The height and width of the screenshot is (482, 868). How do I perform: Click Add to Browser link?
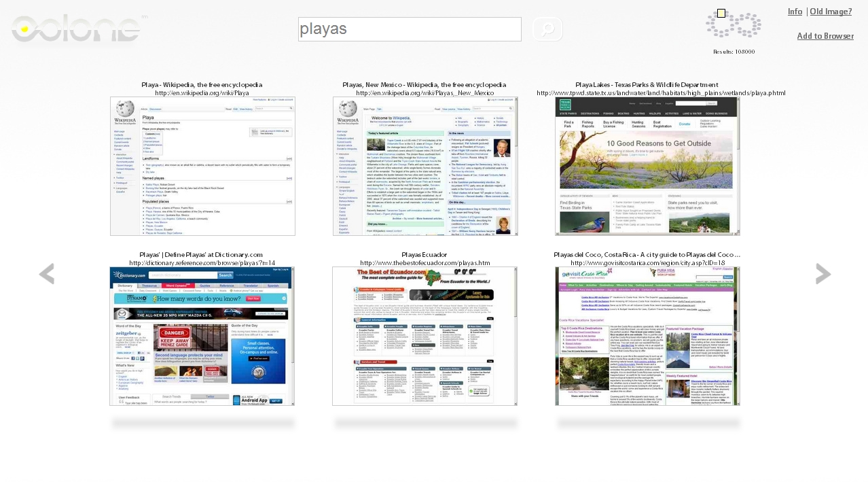(x=825, y=36)
